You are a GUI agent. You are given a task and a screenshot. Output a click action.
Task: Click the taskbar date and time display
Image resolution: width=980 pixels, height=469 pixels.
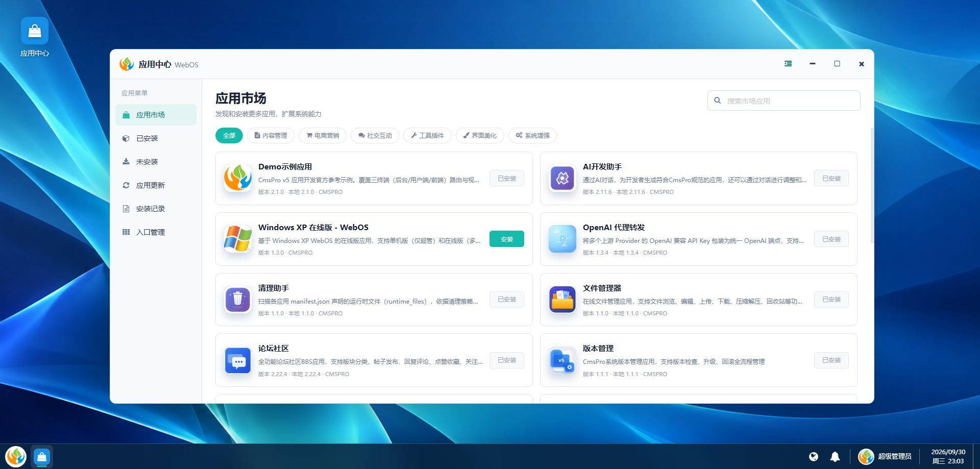coord(948,456)
